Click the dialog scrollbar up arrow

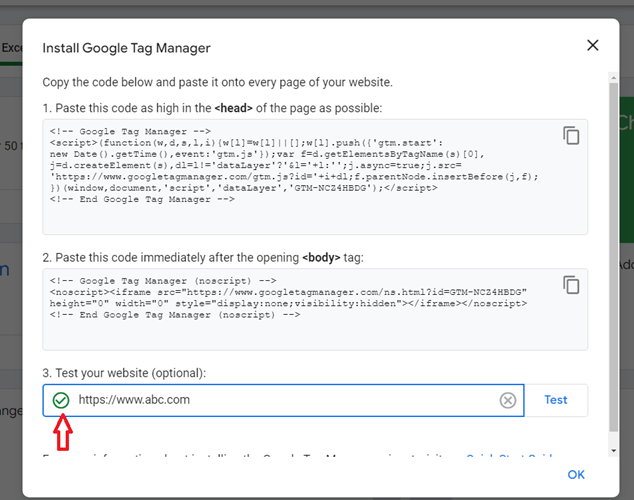(x=613, y=77)
